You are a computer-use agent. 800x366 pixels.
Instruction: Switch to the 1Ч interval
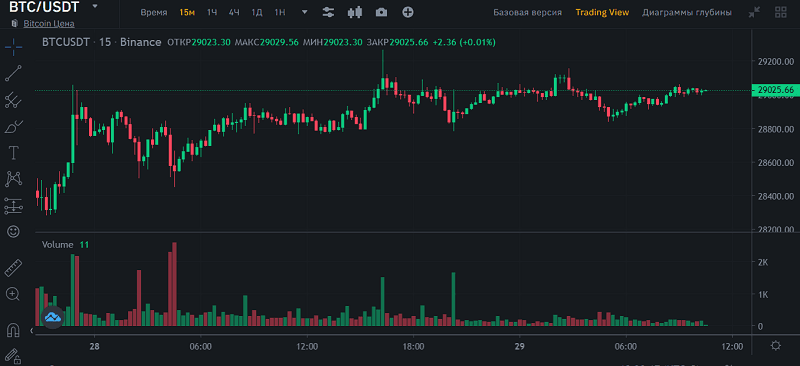(212, 12)
